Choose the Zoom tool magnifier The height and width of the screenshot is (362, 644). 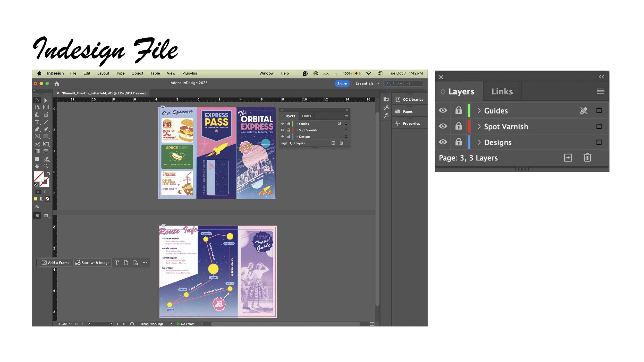point(46,166)
